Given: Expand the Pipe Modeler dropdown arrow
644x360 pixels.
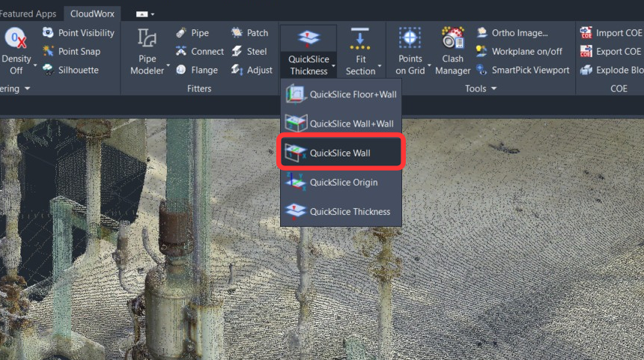Looking at the screenshot, I should pos(168,65).
